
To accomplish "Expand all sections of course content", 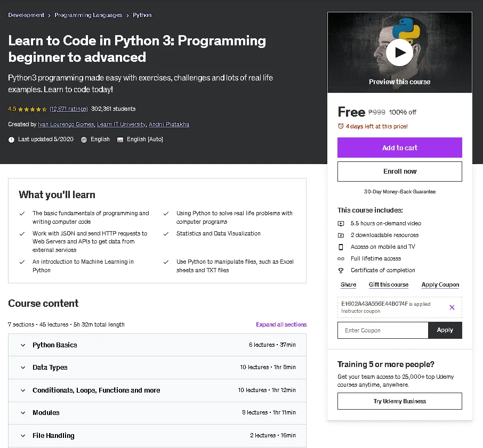I will coord(281,324).
